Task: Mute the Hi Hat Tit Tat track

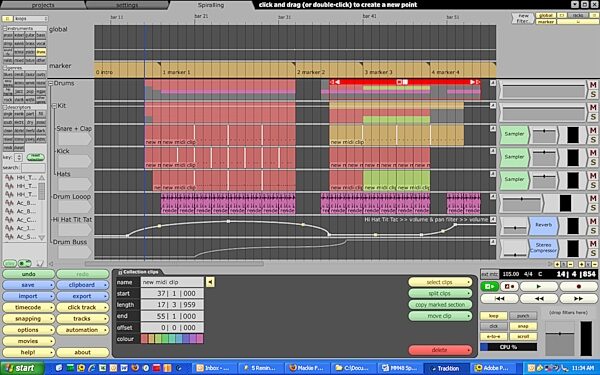Action: (593, 221)
